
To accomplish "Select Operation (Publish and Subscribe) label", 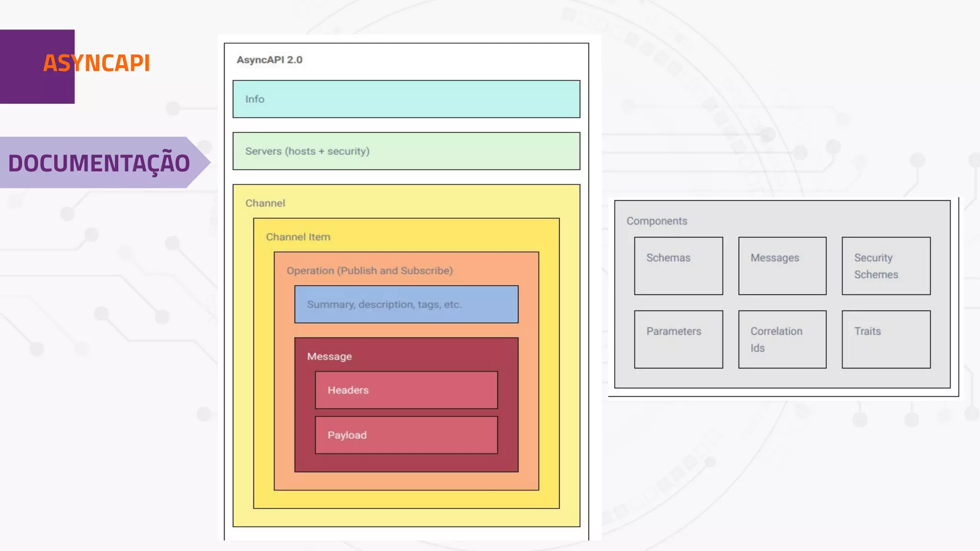I will (x=369, y=271).
